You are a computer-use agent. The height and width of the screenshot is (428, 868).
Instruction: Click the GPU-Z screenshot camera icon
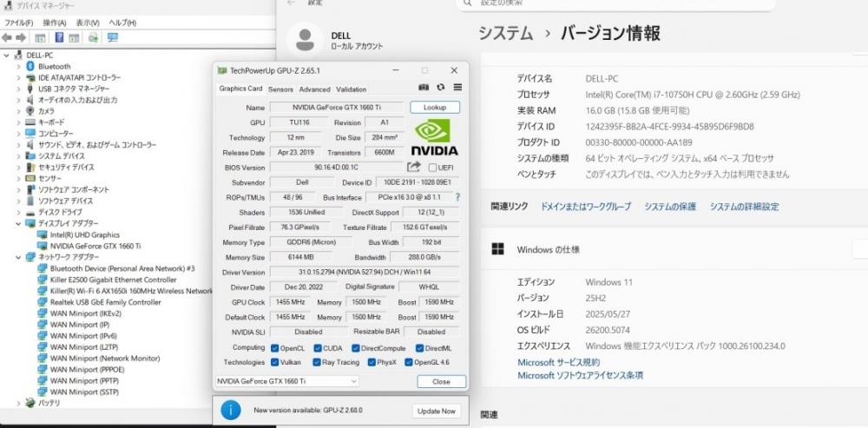(424, 88)
